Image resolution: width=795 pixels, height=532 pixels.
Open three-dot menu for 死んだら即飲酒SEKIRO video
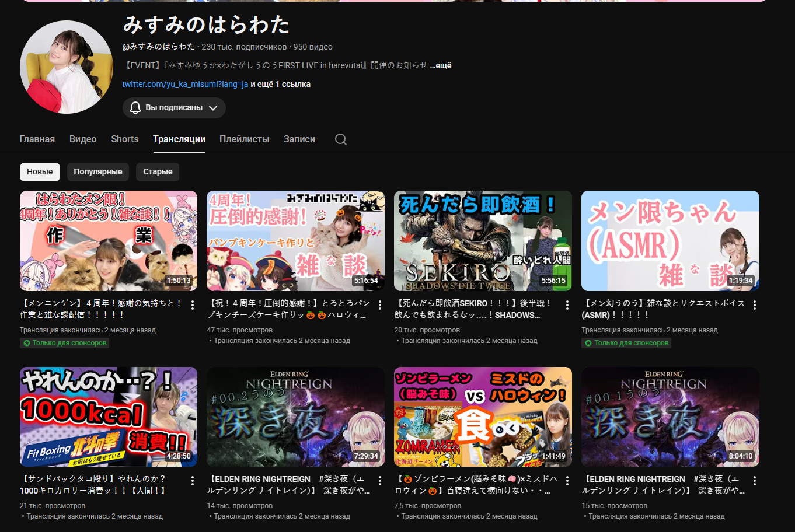(567, 305)
